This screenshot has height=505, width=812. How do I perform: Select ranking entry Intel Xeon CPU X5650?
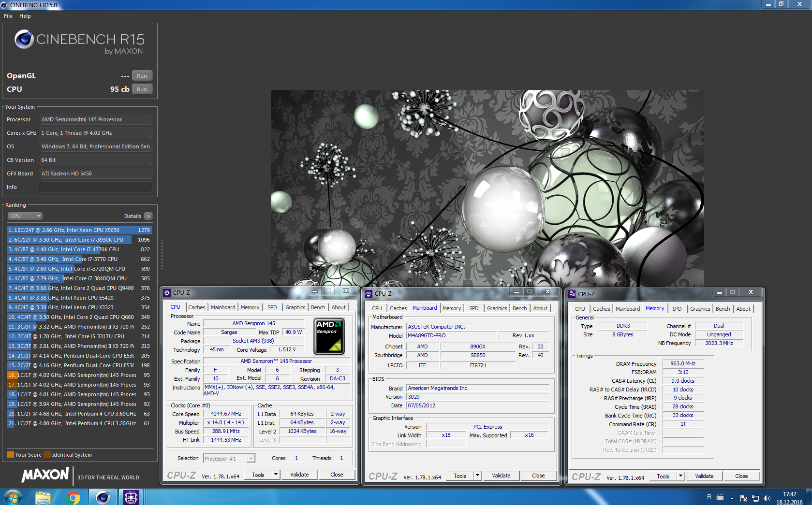coord(79,230)
